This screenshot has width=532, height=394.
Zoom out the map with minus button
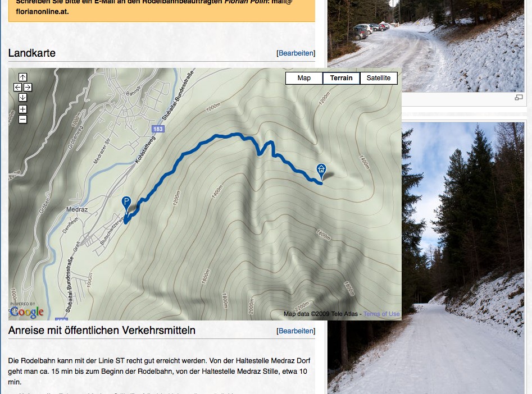22,120
